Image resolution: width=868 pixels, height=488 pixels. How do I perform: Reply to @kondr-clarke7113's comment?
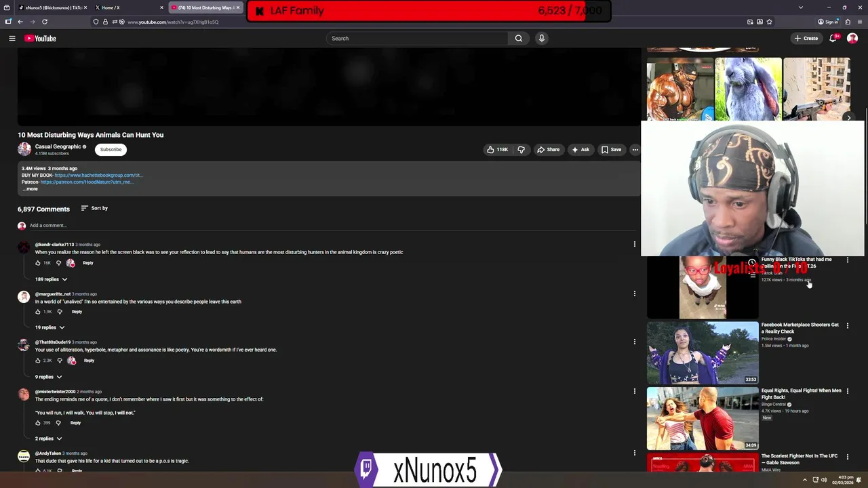click(88, 263)
